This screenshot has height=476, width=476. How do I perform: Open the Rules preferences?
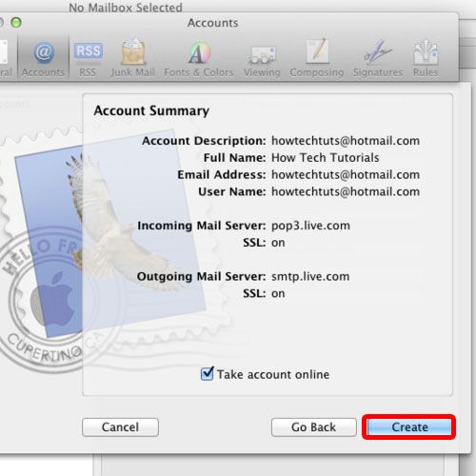(426, 58)
